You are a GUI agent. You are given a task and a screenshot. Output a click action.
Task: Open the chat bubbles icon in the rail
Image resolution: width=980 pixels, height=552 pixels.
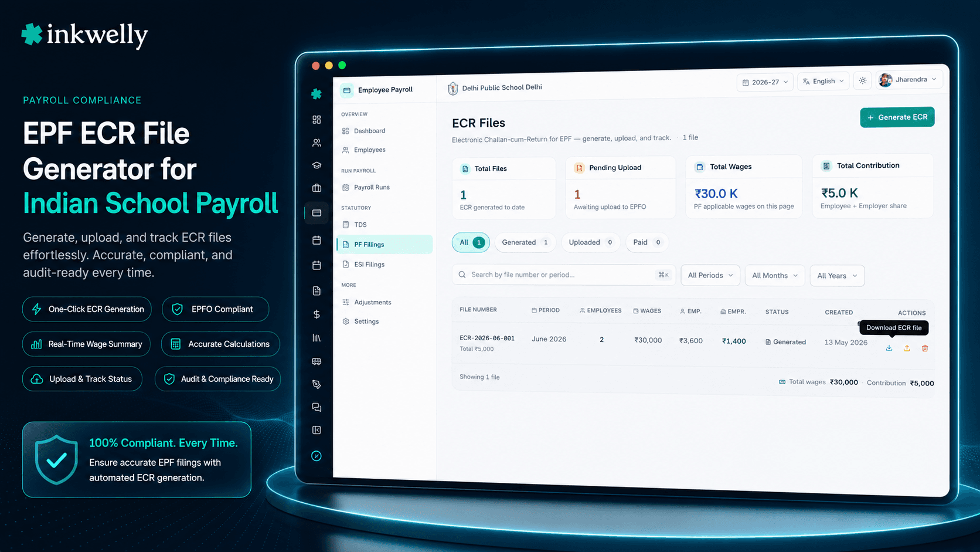(317, 407)
